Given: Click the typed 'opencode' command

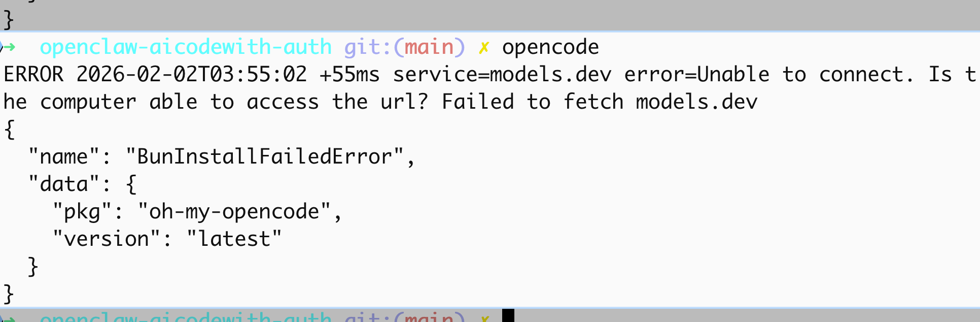Looking at the screenshot, I should 550,47.
